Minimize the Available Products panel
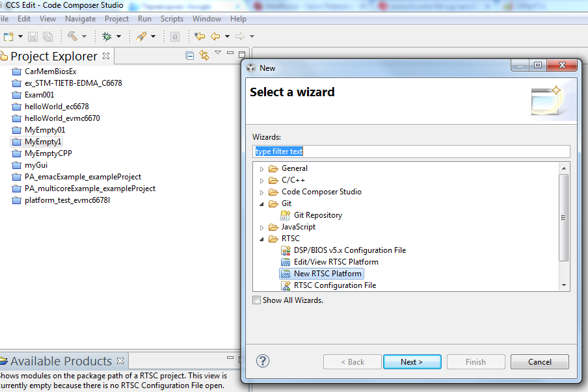Image resolution: width=588 pixels, height=392 pixels. 230,358
